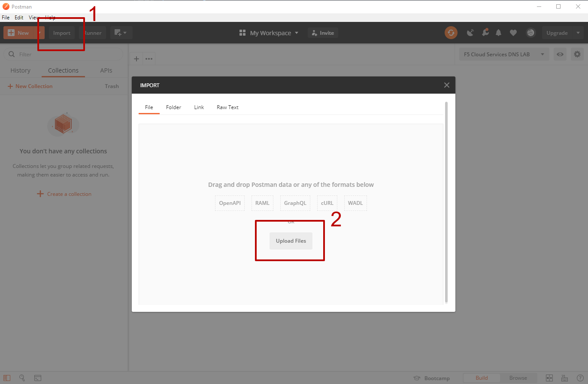Screen dimensions: 588x384
Task: Switch to the History tab
Action: pos(21,70)
